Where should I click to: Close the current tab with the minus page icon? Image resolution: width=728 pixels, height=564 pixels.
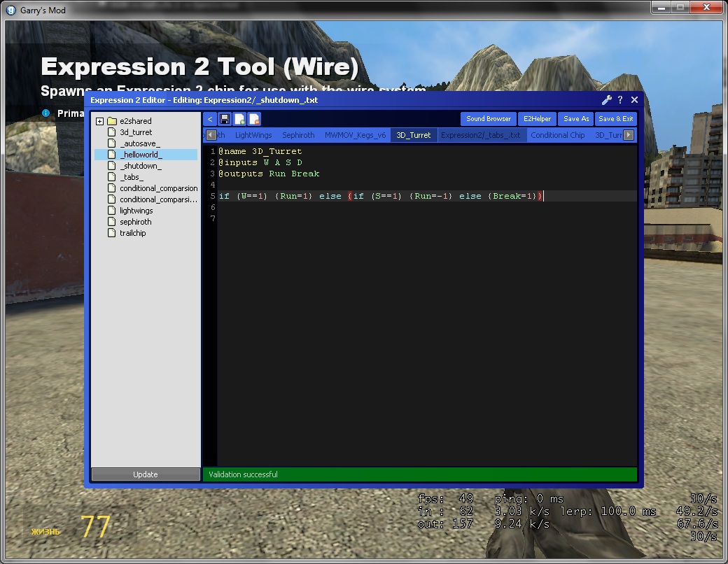[254, 119]
